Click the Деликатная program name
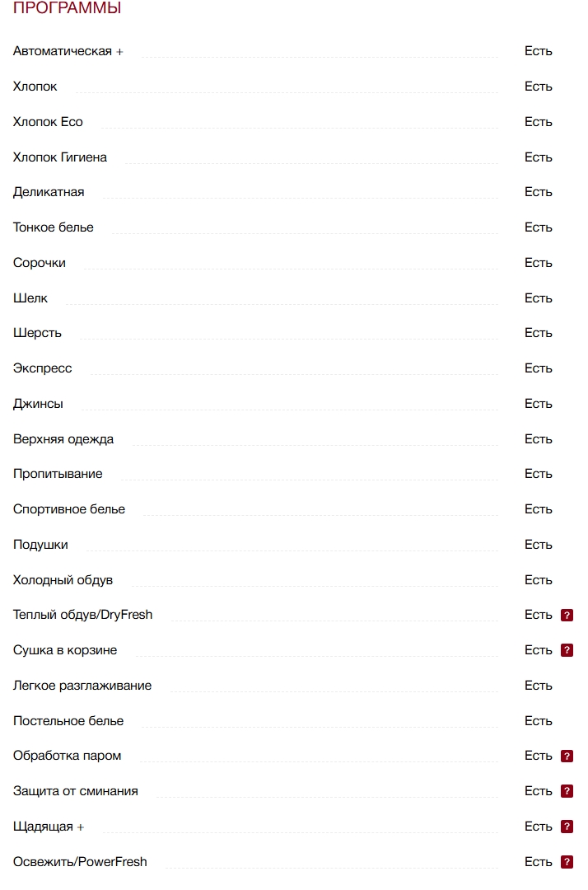Image resolution: width=588 pixels, height=890 pixels. [49, 192]
